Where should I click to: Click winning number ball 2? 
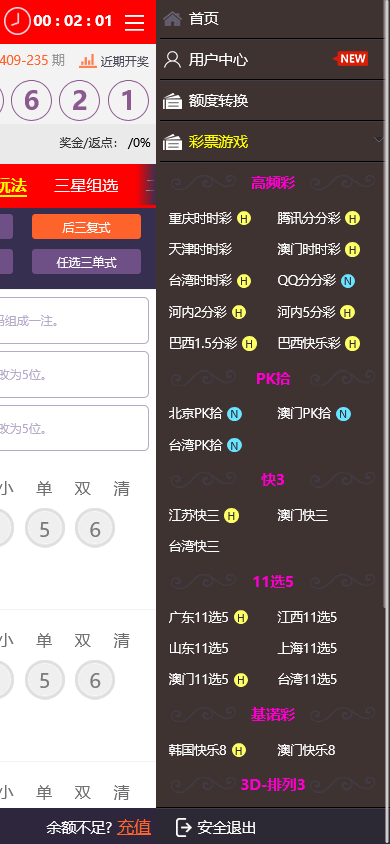pos(80,100)
